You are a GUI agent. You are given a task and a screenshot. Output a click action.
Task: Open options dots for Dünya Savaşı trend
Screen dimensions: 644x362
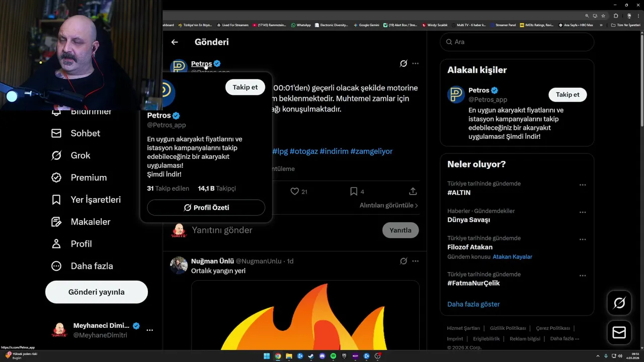tap(583, 212)
